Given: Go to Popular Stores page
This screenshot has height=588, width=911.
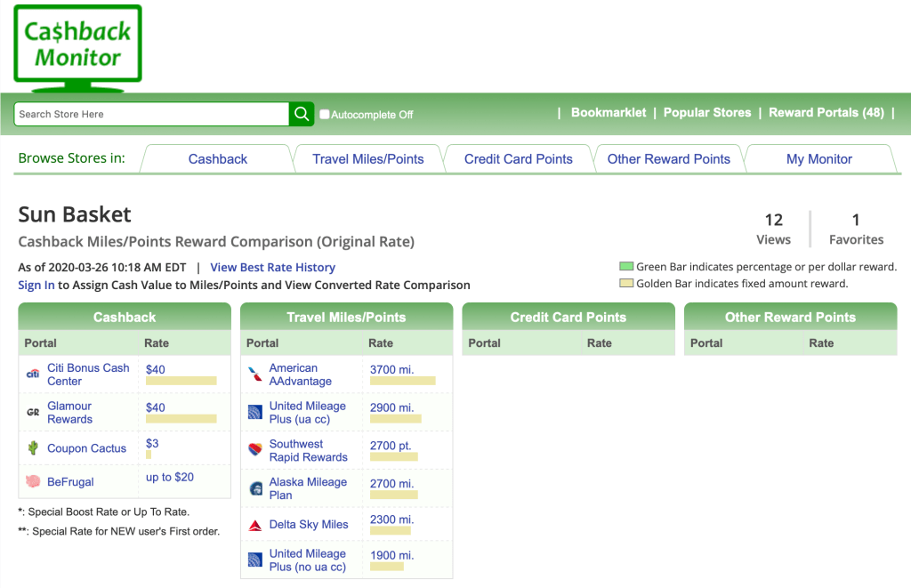Looking at the screenshot, I should click(x=706, y=113).
